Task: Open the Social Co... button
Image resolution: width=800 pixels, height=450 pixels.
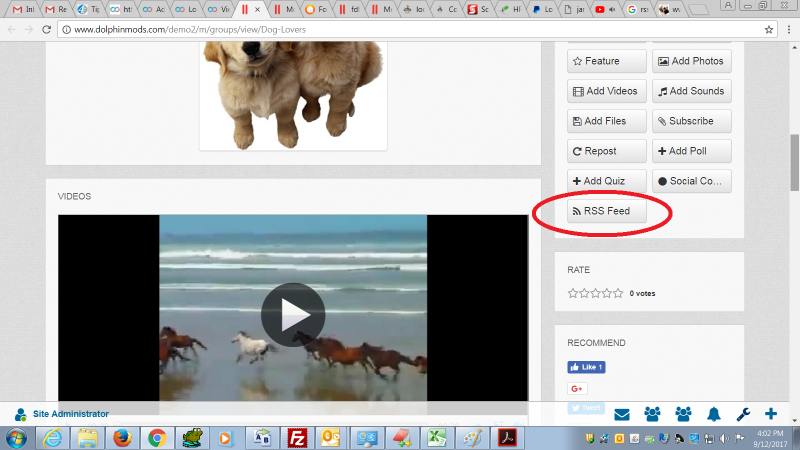Action: pyautogui.click(x=691, y=181)
